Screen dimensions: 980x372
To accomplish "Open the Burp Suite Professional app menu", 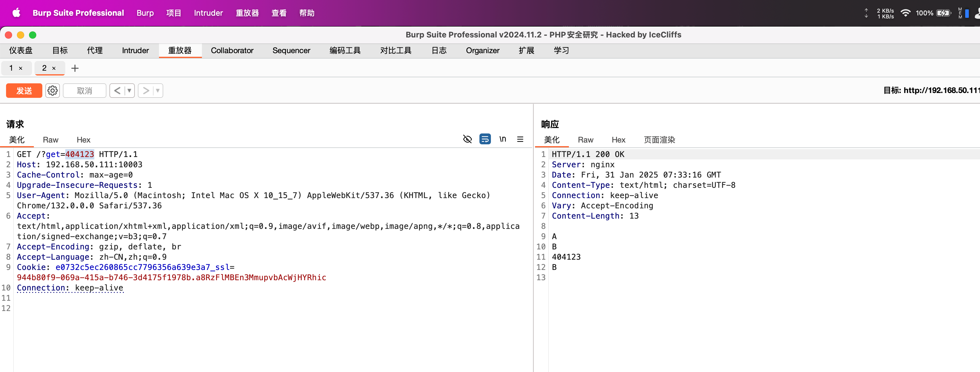I will pyautogui.click(x=78, y=13).
